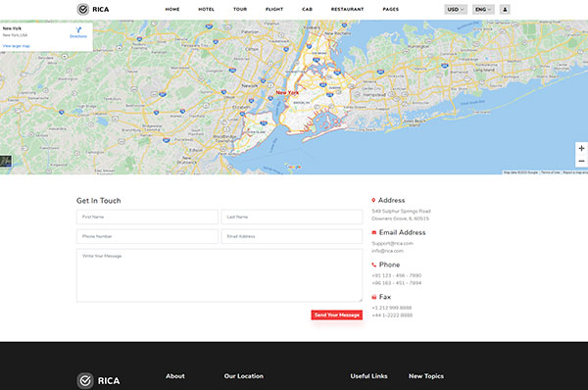Open the Flight menu item
Viewport: 588px width, 390px height.
[x=274, y=10]
